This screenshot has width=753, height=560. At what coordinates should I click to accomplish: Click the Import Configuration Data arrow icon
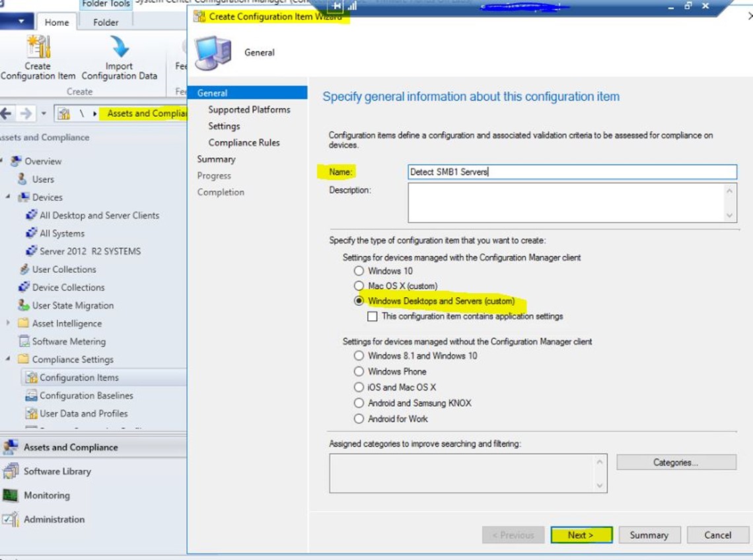point(120,48)
